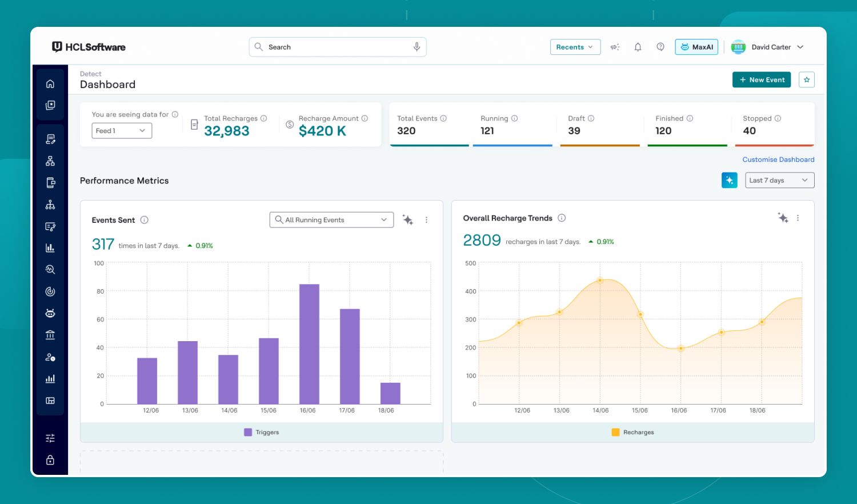Click the info icon next to Events Sent
This screenshot has width=857, height=504.
pyautogui.click(x=145, y=220)
